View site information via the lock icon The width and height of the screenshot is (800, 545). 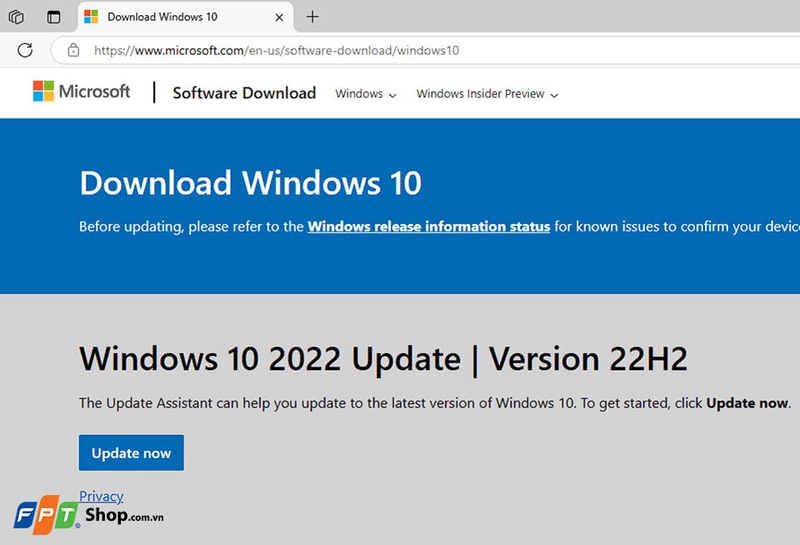point(73,50)
